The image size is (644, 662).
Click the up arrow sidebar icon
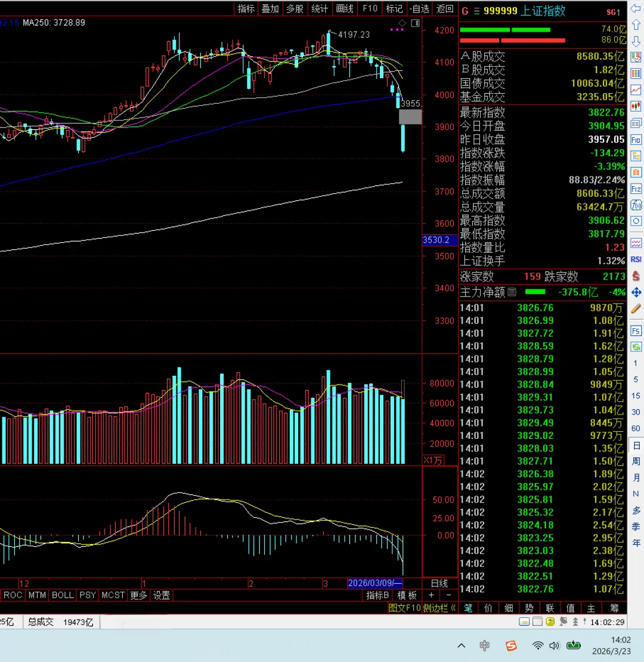[x=636, y=25]
